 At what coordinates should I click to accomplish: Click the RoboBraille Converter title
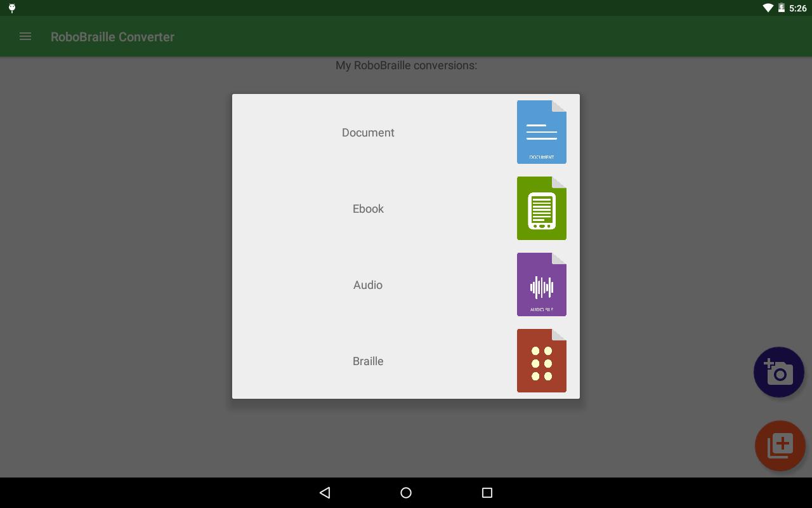pyautogui.click(x=112, y=37)
